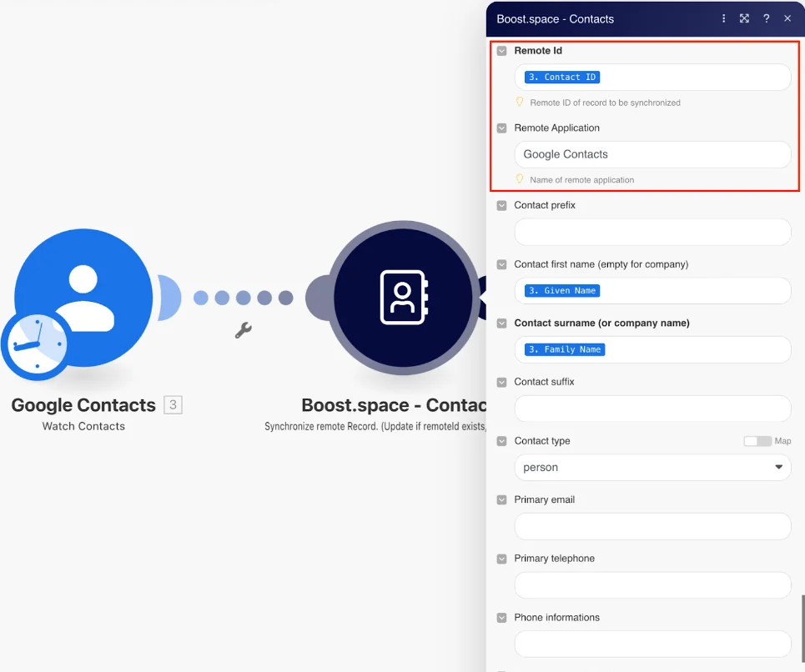Click the Boost.space module's input connector

[319, 298]
